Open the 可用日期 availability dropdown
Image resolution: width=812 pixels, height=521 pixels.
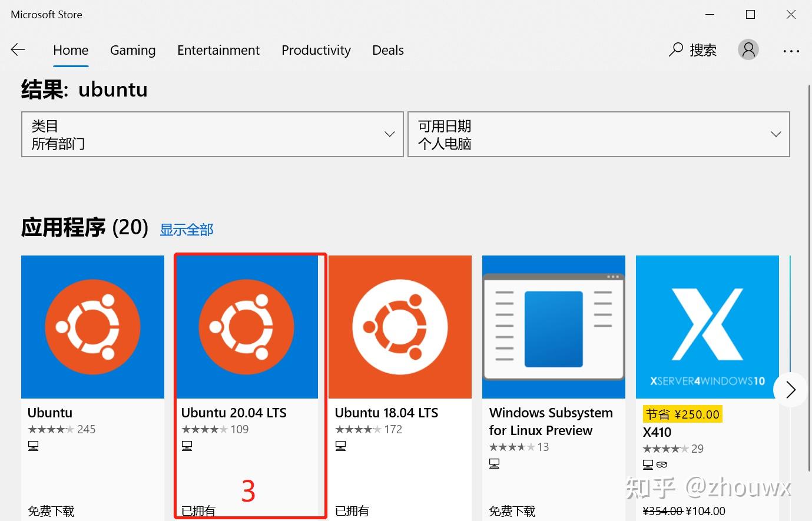tap(598, 134)
